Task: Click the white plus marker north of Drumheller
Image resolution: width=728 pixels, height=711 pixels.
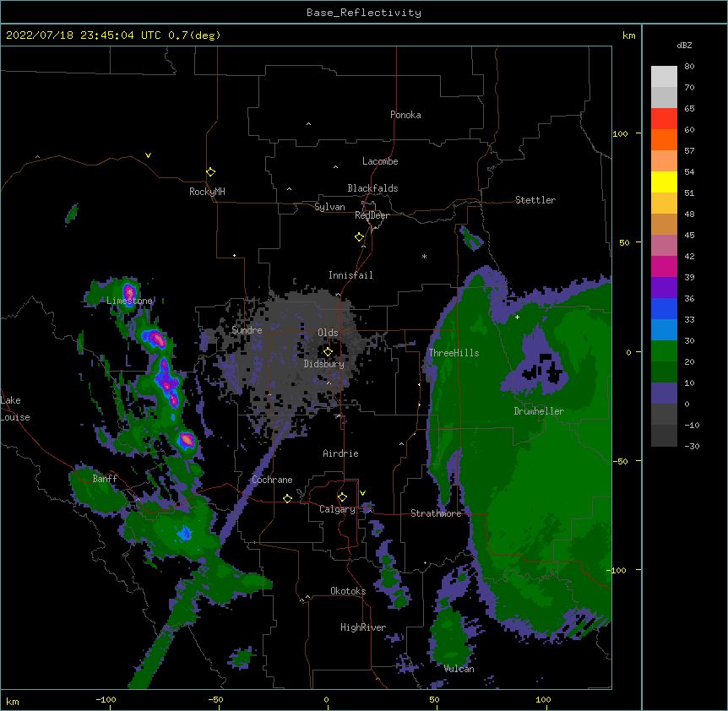Action: coord(517,317)
